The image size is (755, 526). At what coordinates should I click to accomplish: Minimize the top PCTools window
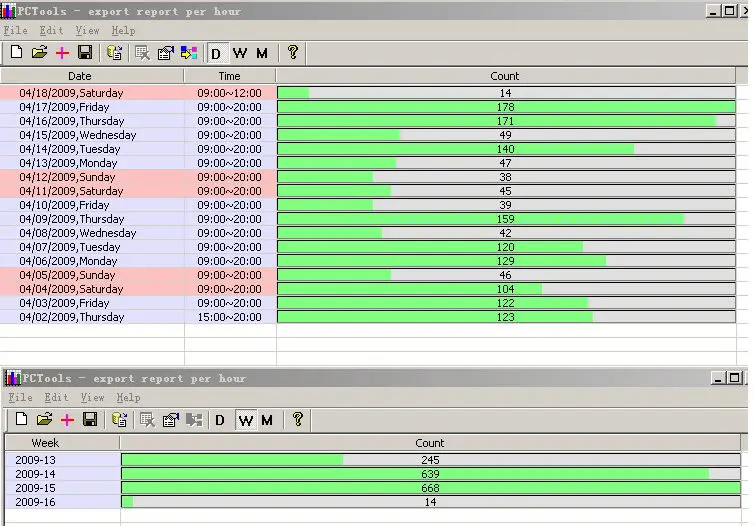(713, 11)
